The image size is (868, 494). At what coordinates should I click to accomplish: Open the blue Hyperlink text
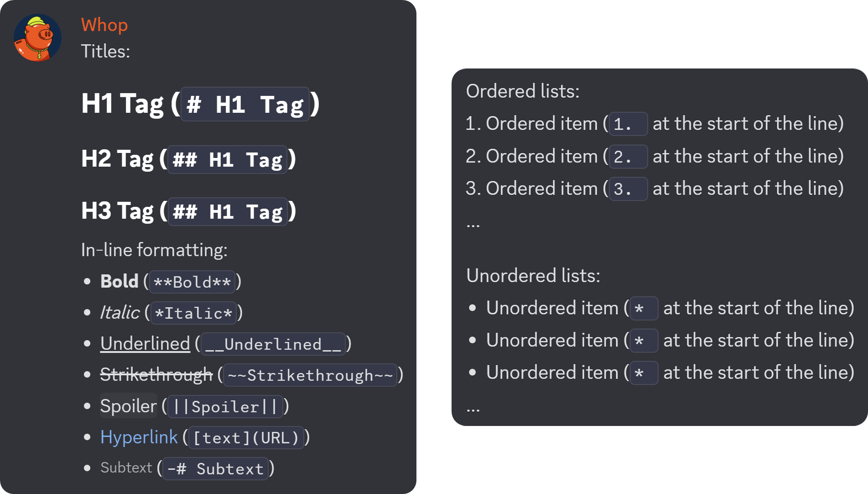tap(139, 437)
